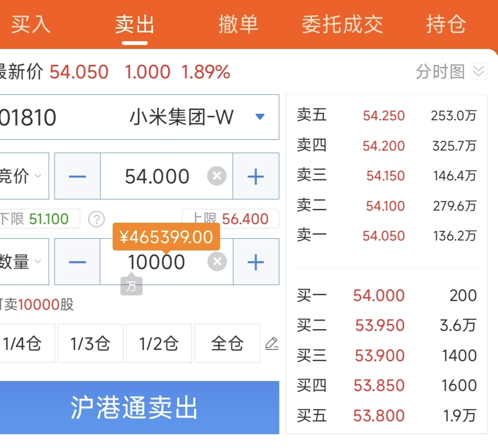Viewport: 498px width, 448px height.
Task: Tap the order amount tooltip ¥465399.00
Action: 166,237
